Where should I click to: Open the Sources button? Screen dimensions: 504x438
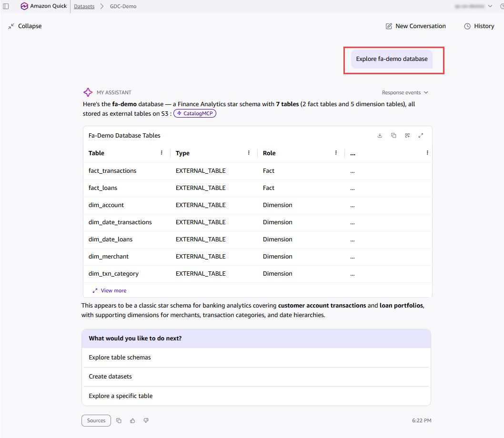pos(96,421)
